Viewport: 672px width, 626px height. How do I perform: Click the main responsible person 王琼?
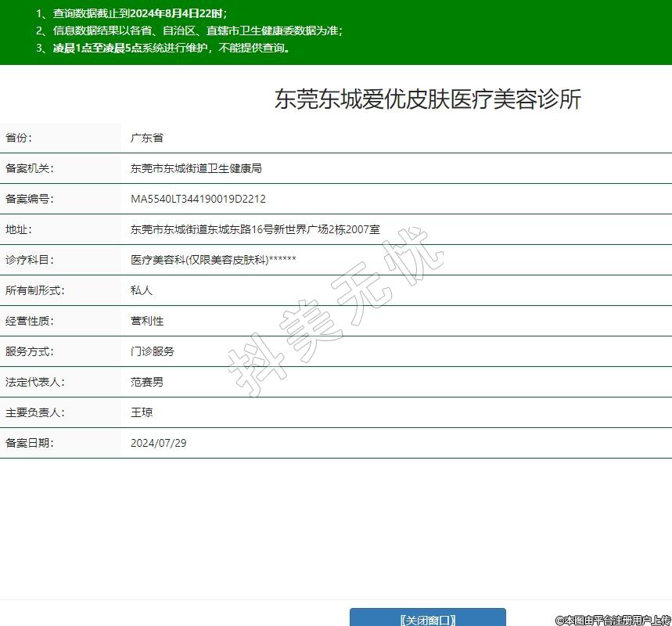142,412
